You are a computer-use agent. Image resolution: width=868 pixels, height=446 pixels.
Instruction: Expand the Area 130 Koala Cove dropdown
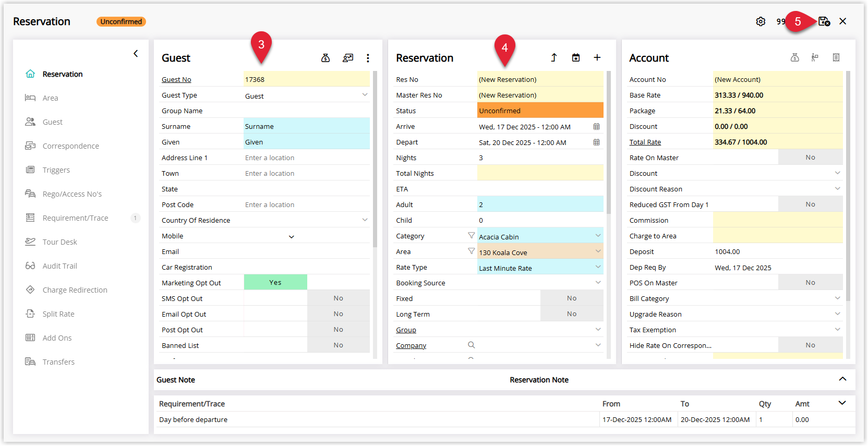[x=598, y=251]
